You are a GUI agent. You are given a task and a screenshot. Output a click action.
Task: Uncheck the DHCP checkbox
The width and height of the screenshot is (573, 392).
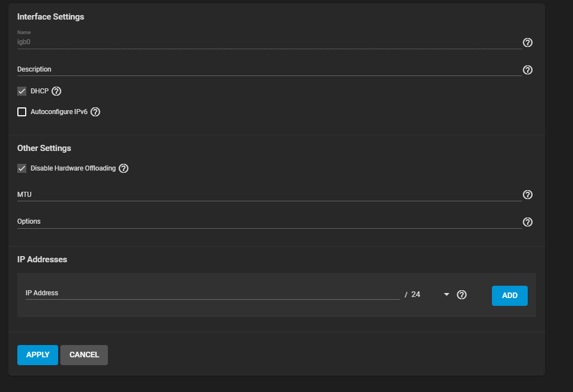(x=22, y=91)
